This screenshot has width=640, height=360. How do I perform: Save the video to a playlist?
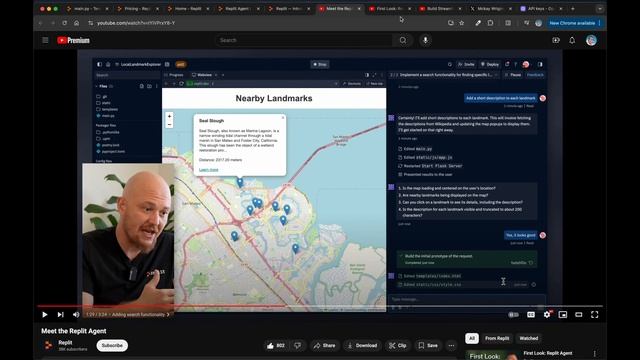coord(428,345)
